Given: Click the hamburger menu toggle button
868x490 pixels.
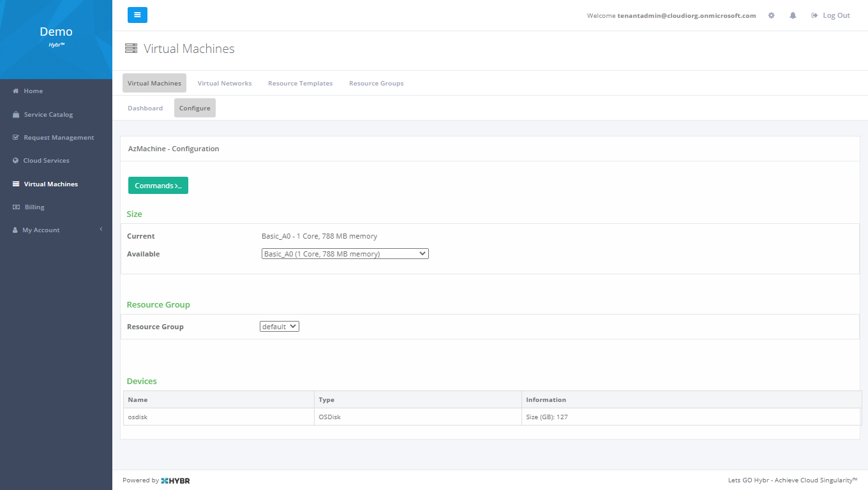Looking at the screenshot, I should (137, 15).
